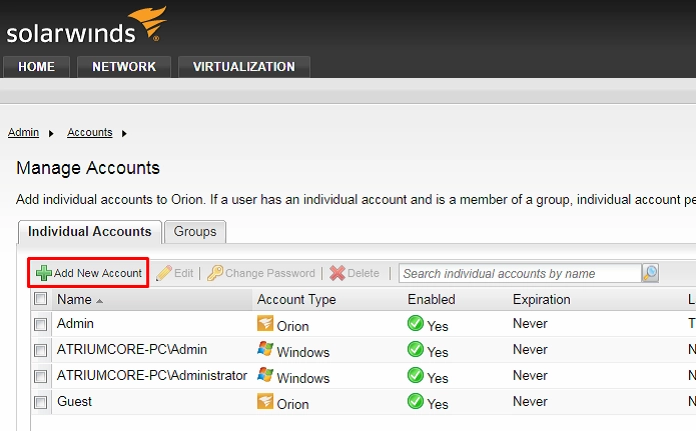Click green check icon in Admin row

[x=415, y=323]
